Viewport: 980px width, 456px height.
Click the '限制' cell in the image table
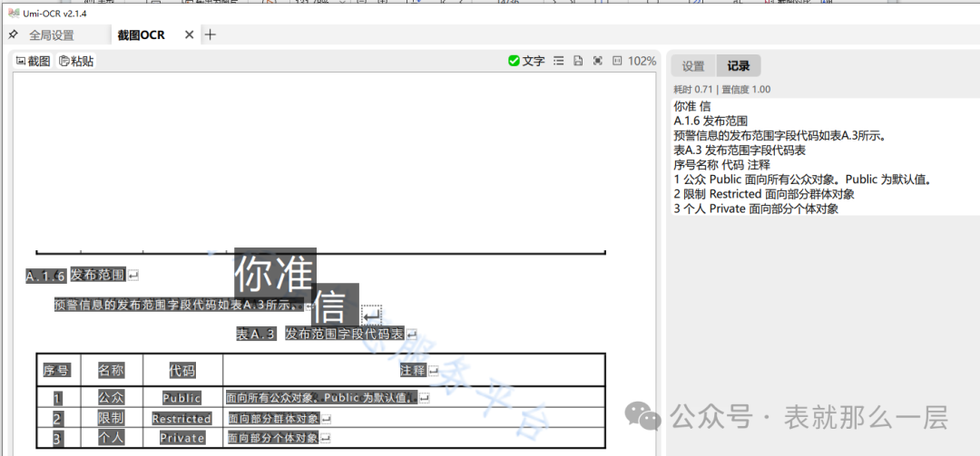click(111, 417)
